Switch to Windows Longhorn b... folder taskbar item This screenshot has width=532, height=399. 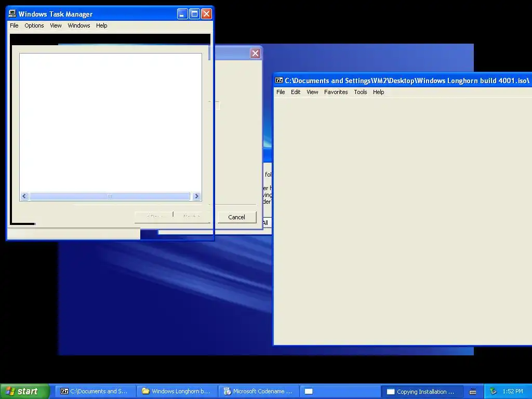pyautogui.click(x=177, y=391)
